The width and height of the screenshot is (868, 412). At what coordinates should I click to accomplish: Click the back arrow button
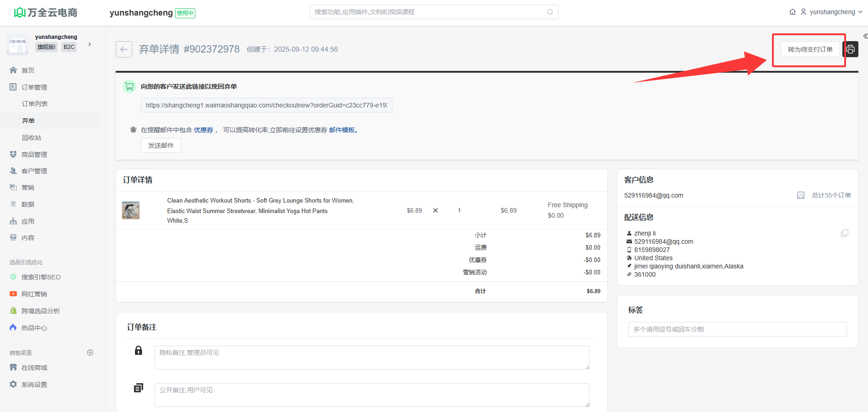click(124, 49)
